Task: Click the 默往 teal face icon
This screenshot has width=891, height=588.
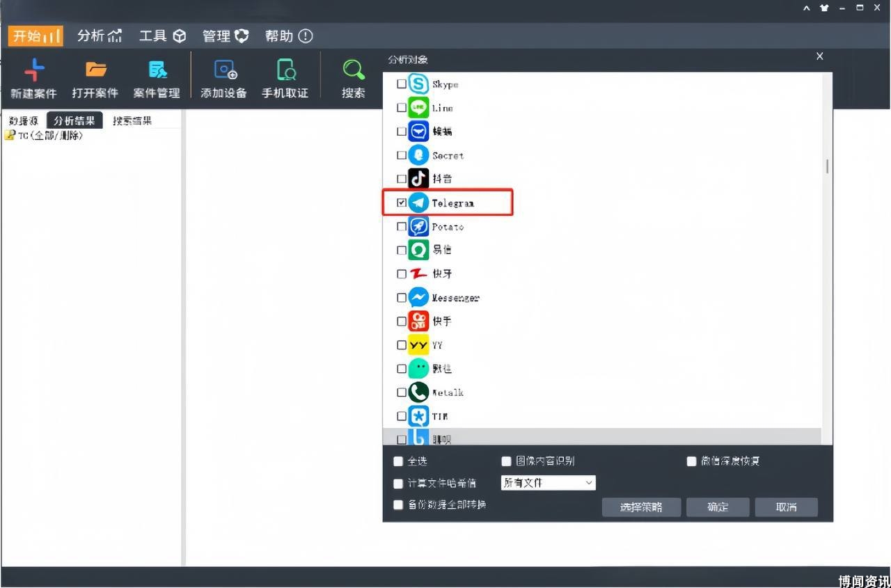Action: pyautogui.click(x=418, y=368)
